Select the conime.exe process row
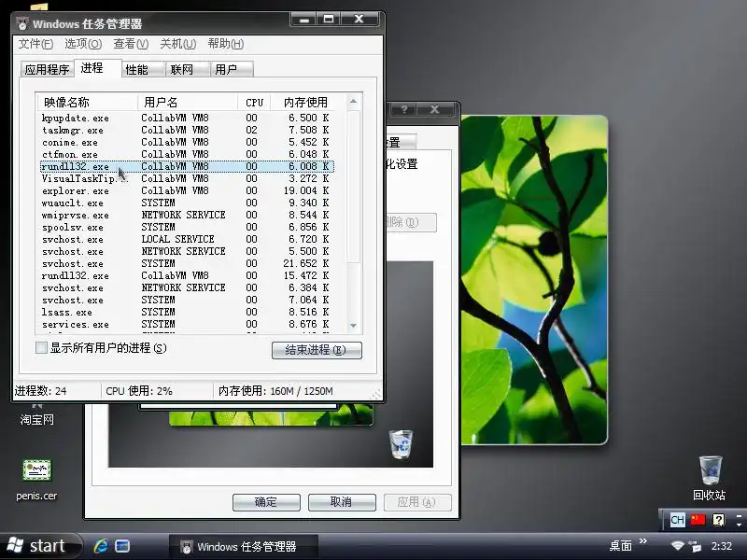Screen dimensions: 747x560 [187, 142]
